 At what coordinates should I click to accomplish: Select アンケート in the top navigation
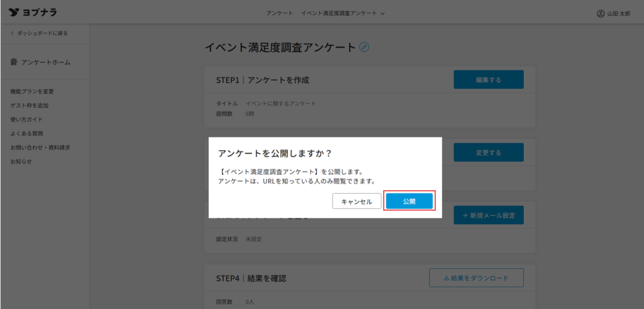coord(279,13)
